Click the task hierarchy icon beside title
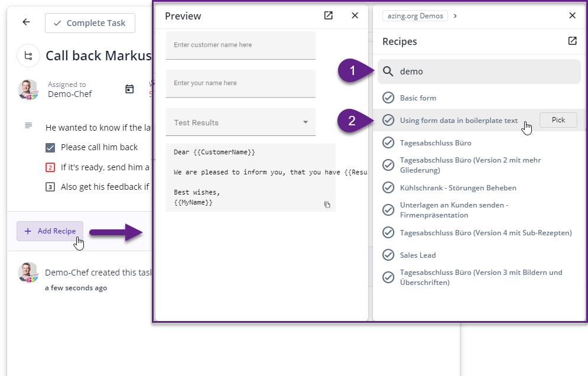The image size is (588, 376). [x=28, y=56]
